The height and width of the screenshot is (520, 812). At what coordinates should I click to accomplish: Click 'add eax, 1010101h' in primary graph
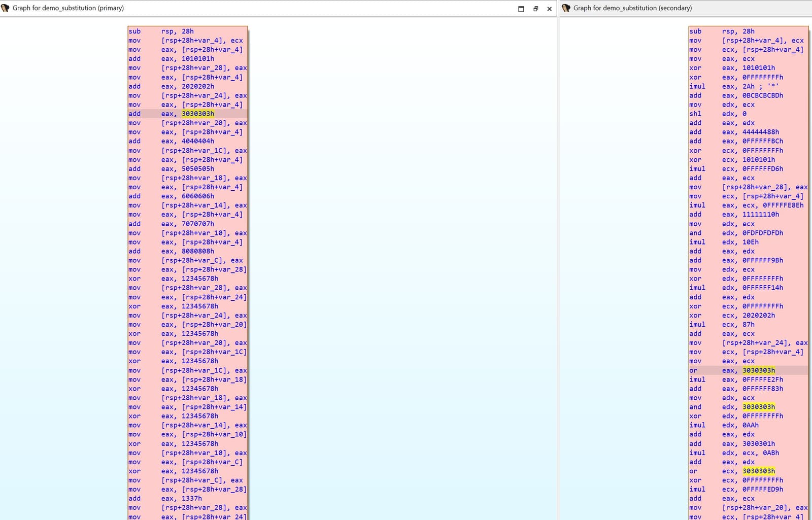pyautogui.click(x=172, y=59)
